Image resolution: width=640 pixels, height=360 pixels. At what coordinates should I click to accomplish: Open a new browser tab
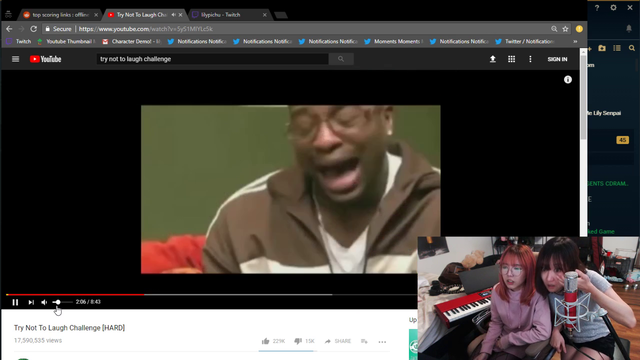[281, 15]
